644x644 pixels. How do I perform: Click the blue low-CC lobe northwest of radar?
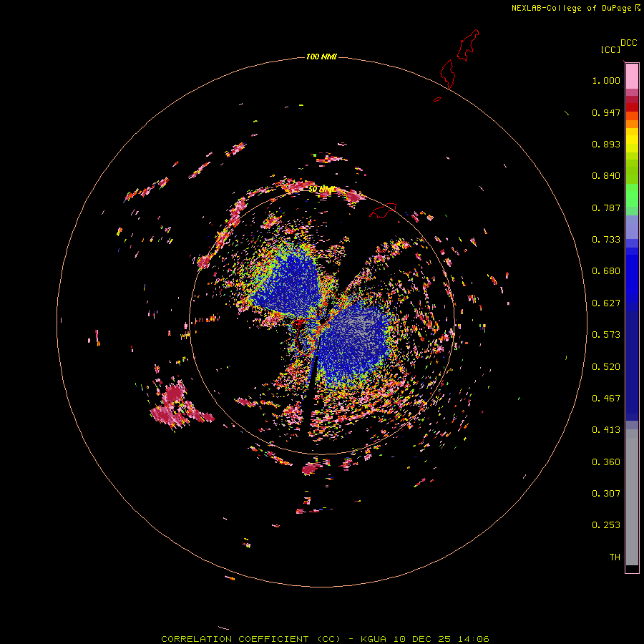click(290, 282)
